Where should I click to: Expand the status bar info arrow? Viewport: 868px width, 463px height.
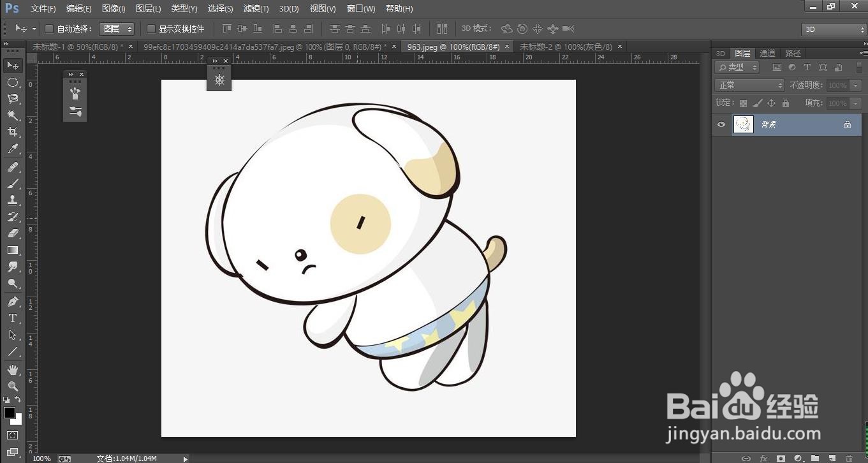point(186,459)
